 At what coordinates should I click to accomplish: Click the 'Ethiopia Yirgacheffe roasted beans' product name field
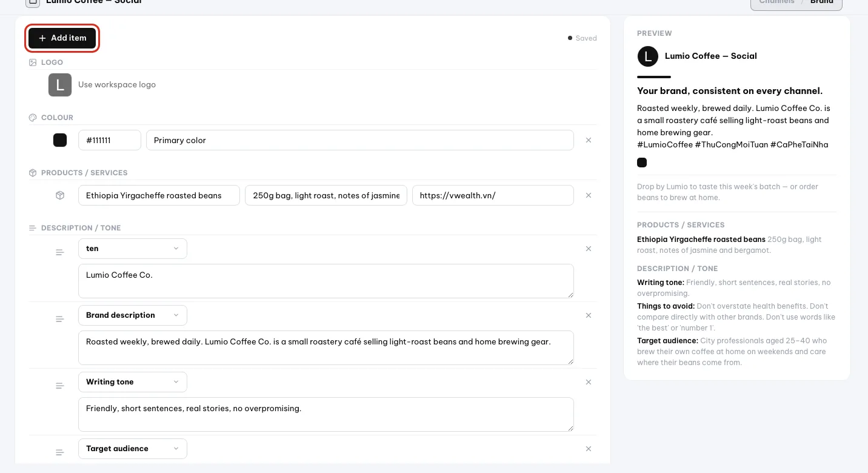(x=159, y=195)
